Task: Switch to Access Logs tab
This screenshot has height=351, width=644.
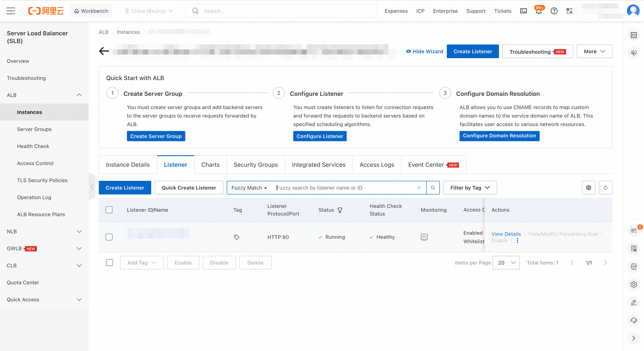Action: pos(377,165)
